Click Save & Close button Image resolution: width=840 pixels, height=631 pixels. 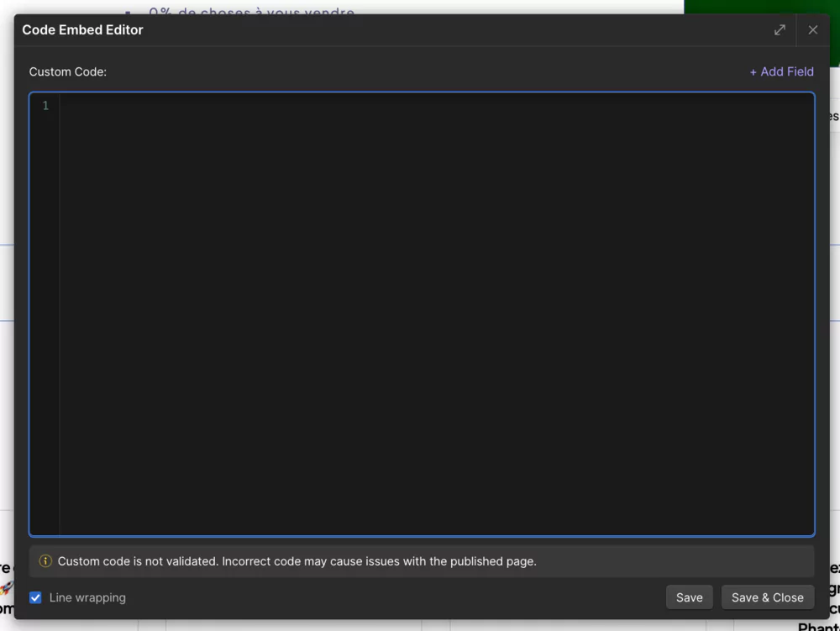[767, 597]
